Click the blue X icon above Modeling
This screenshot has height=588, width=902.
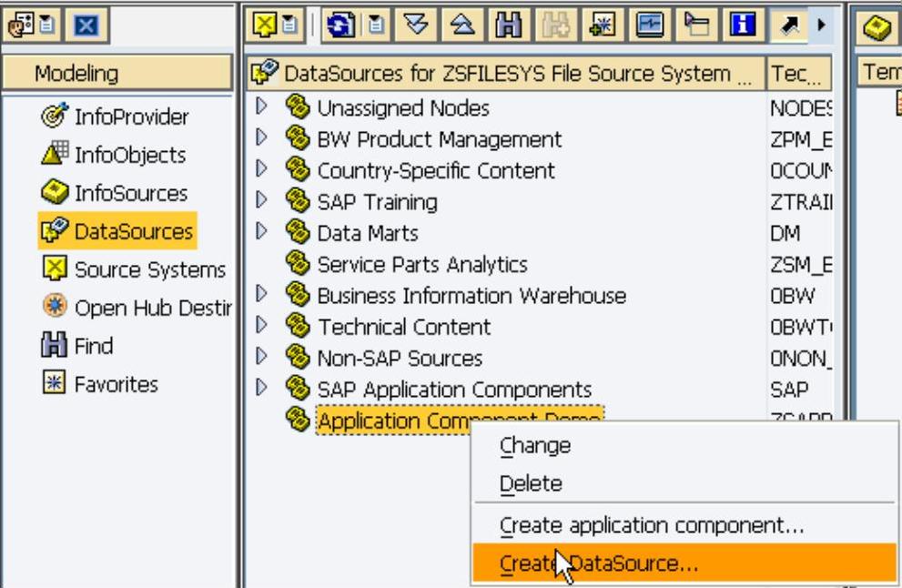86,25
